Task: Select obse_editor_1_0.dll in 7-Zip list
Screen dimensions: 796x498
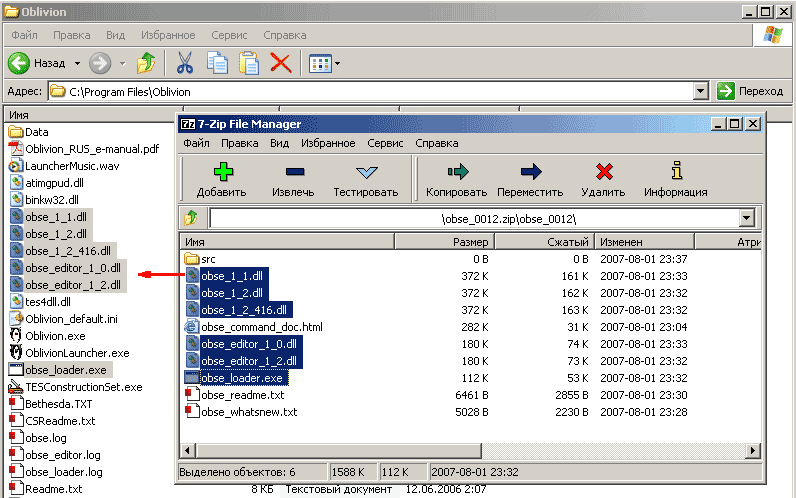Action: (244, 344)
